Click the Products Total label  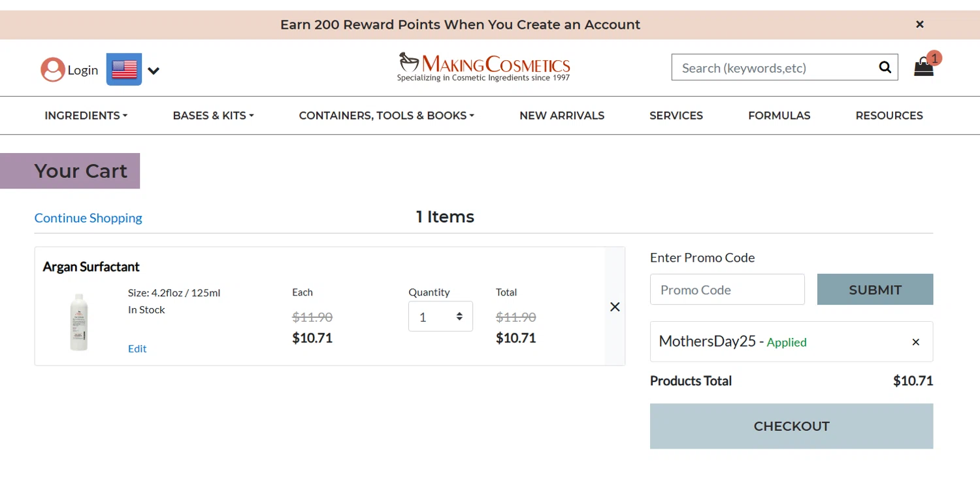pyautogui.click(x=691, y=381)
